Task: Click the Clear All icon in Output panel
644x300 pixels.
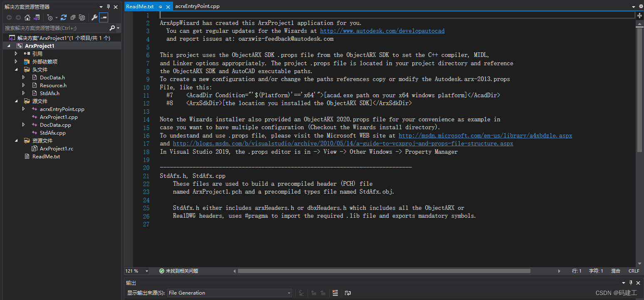Action: 335,293
